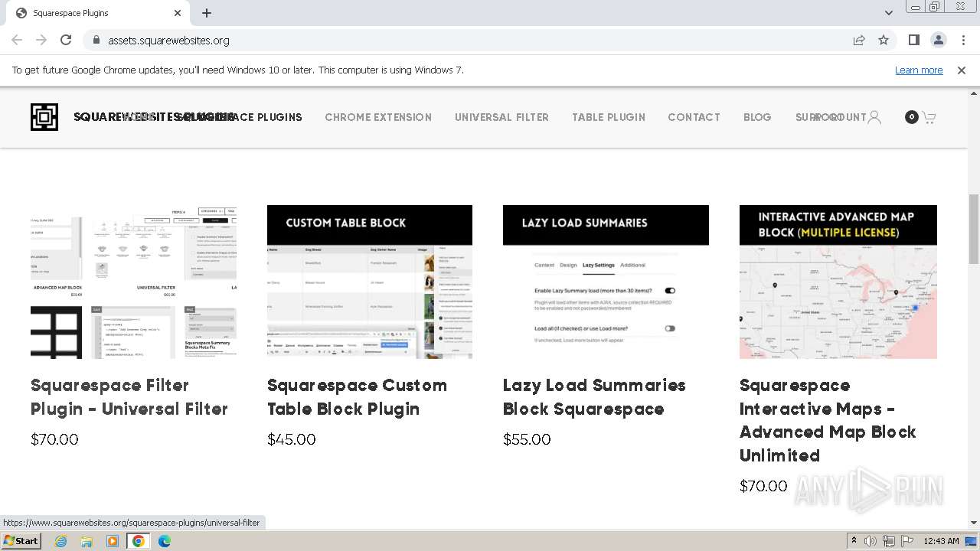View site information lock icon
Screen dimensions: 980x551
[x=96, y=40]
